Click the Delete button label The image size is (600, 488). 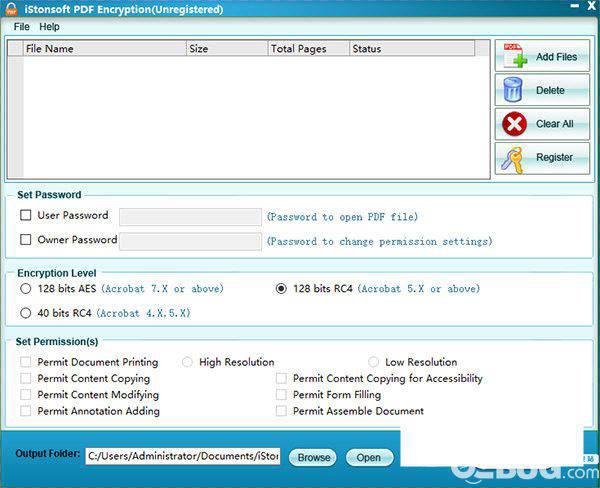pyautogui.click(x=550, y=90)
